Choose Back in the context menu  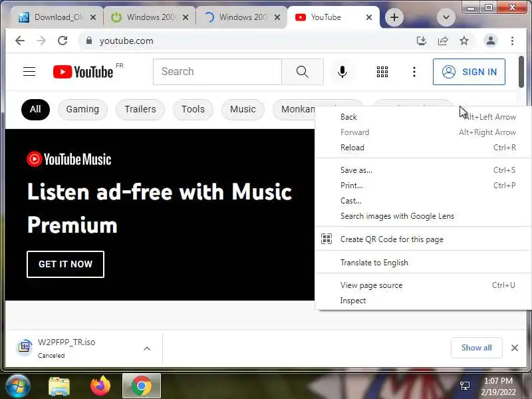click(x=423, y=117)
